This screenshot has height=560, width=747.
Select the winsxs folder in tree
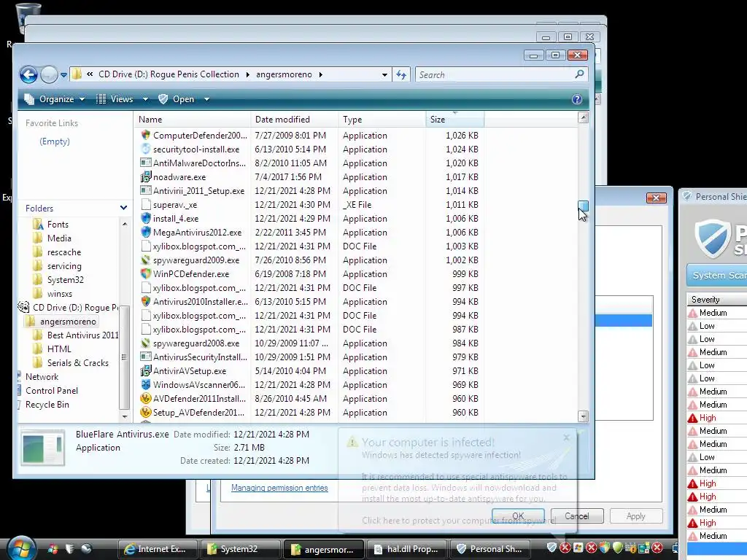point(60,294)
